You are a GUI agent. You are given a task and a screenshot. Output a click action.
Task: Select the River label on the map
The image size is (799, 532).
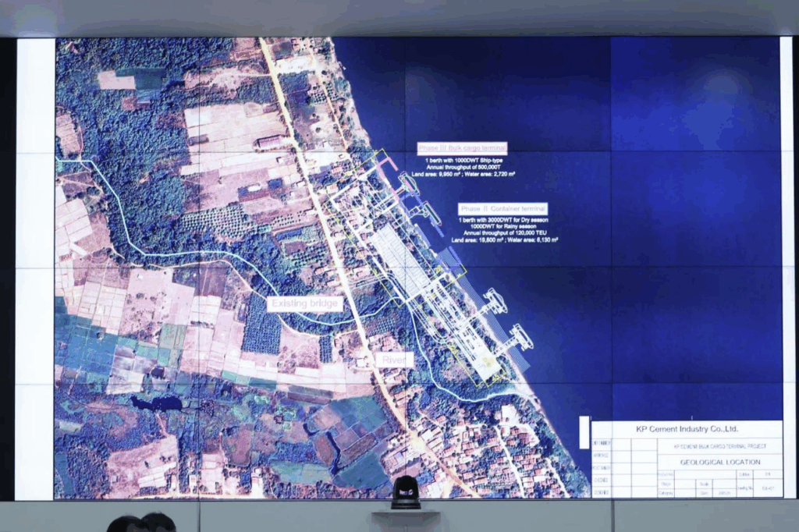coord(391,360)
